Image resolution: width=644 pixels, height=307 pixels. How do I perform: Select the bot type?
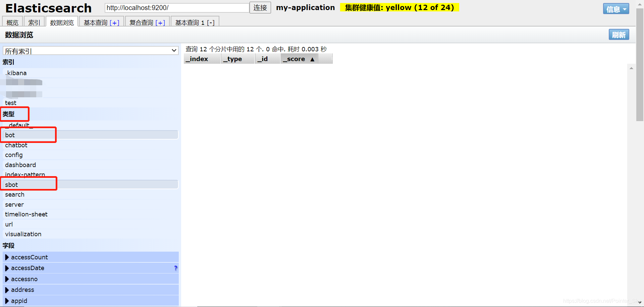pyautogui.click(x=91, y=135)
